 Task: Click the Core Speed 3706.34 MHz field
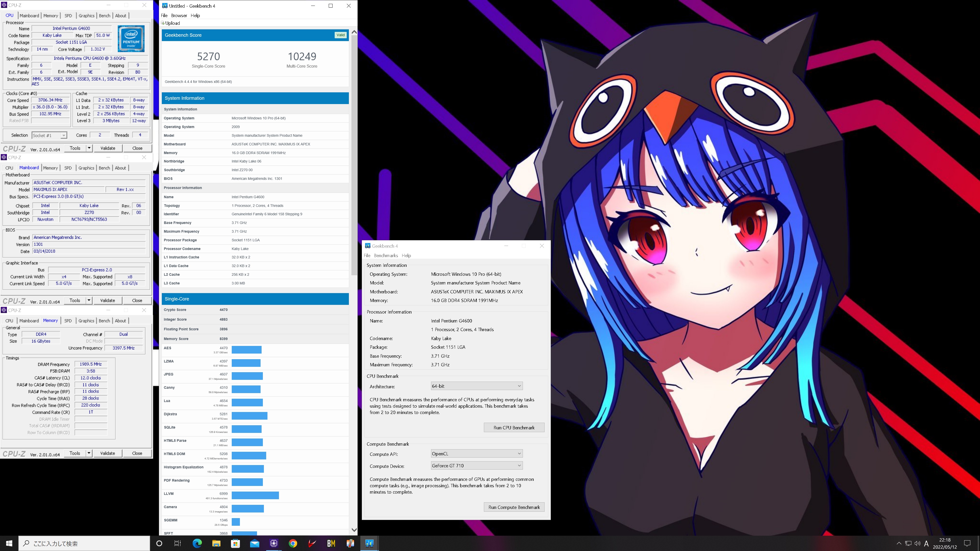click(x=50, y=100)
